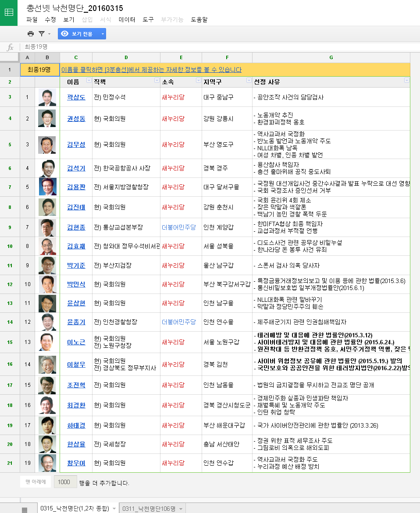The height and width of the screenshot is (513, 420).
Task: Click the 보기 전용 view-only button
Action: pyautogui.click(x=78, y=34)
